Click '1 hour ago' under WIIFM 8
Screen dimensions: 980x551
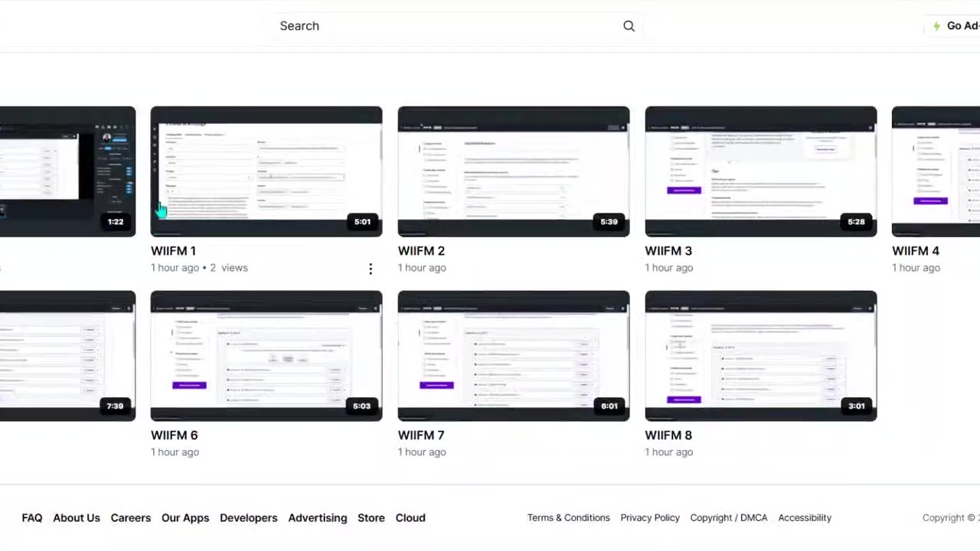669,452
